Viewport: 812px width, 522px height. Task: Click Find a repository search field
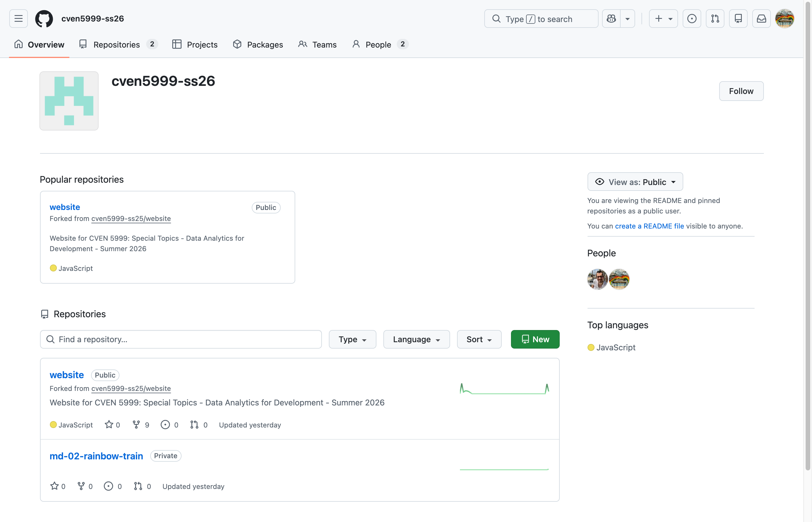tap(181, 339)
